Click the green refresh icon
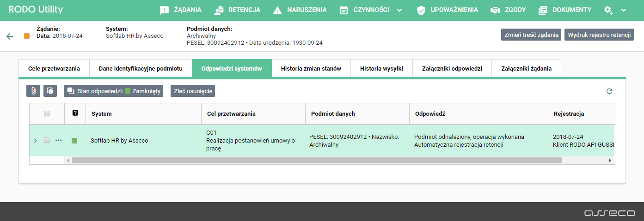 pos(609,91)
